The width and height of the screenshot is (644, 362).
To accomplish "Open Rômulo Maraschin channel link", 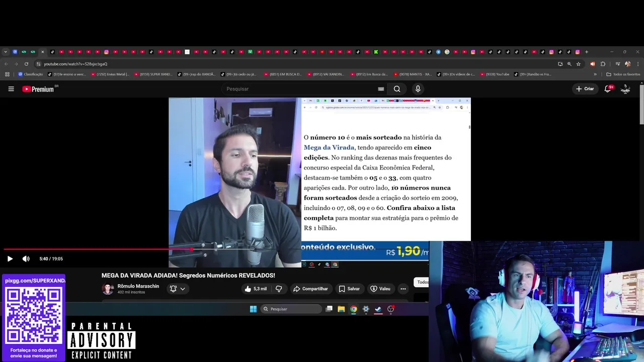I will 138,286.
